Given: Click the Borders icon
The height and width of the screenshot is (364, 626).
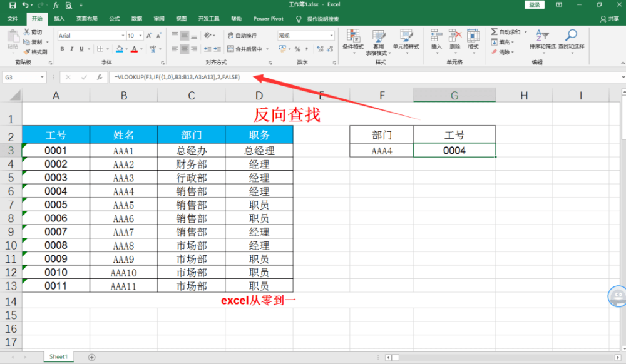Looking at the screenshot, I should click(100, 49).
